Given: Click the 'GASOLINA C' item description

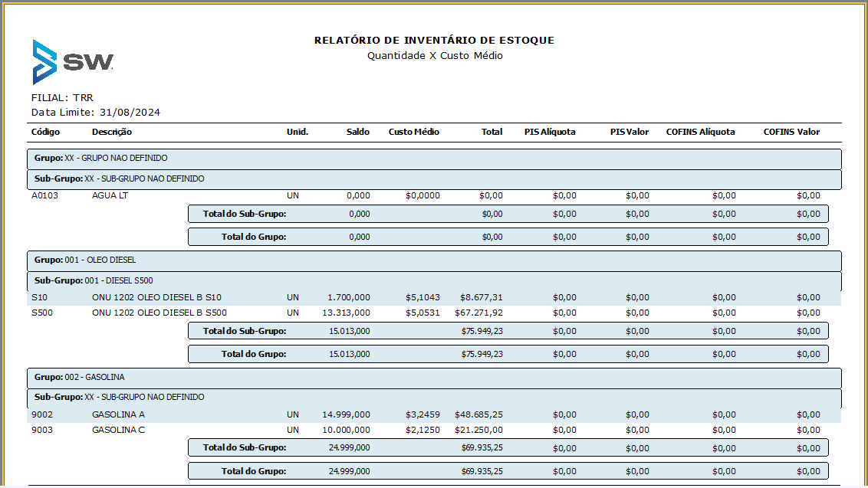Looking at the screenshot, I should [x=118, y=430].
